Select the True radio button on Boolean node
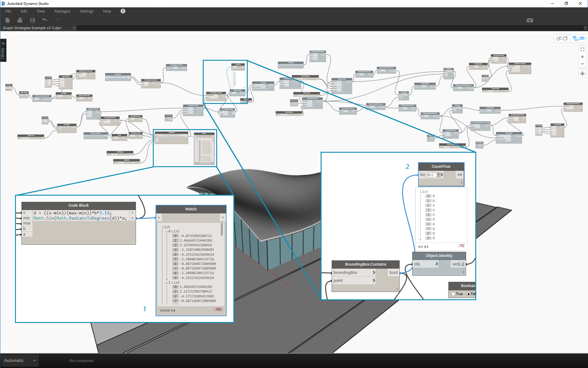The image size is (588, 368). pos(453,294)
